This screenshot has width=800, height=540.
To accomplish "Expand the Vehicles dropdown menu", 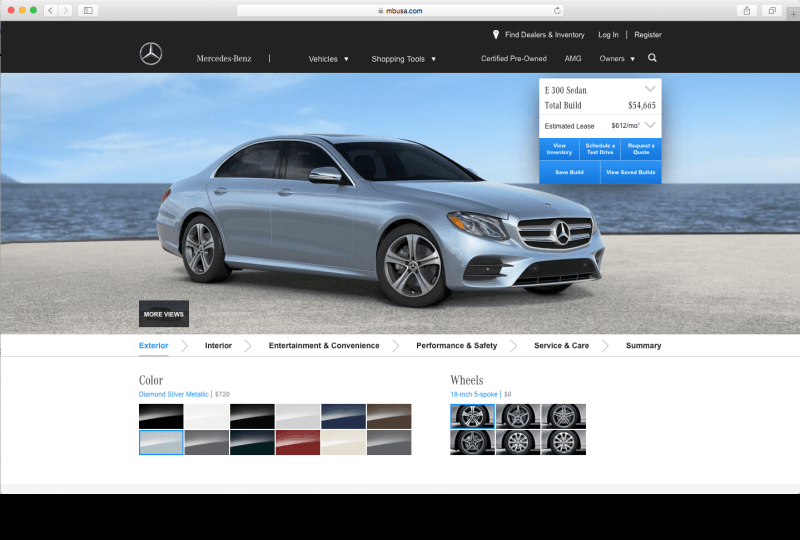I will [329, 59].
